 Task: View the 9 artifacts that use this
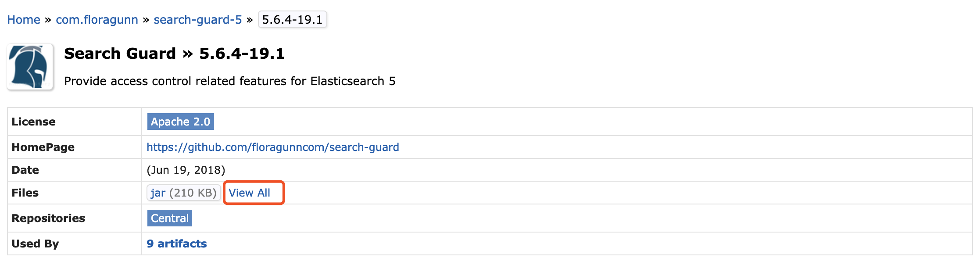pyautogui.click(x=177, y=244)
